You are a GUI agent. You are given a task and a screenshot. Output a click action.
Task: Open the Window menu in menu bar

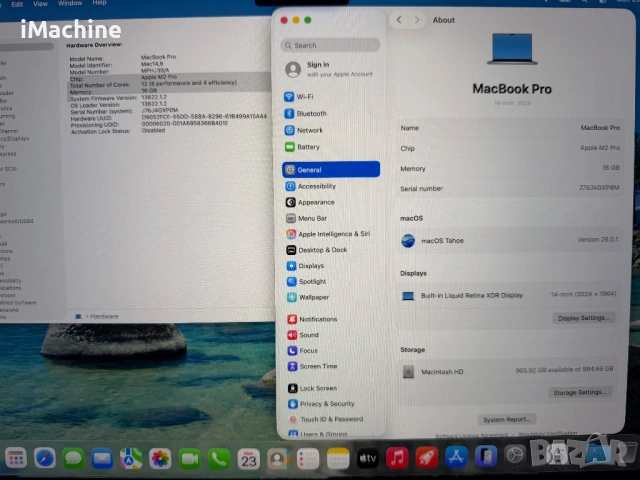click(70, 3)
